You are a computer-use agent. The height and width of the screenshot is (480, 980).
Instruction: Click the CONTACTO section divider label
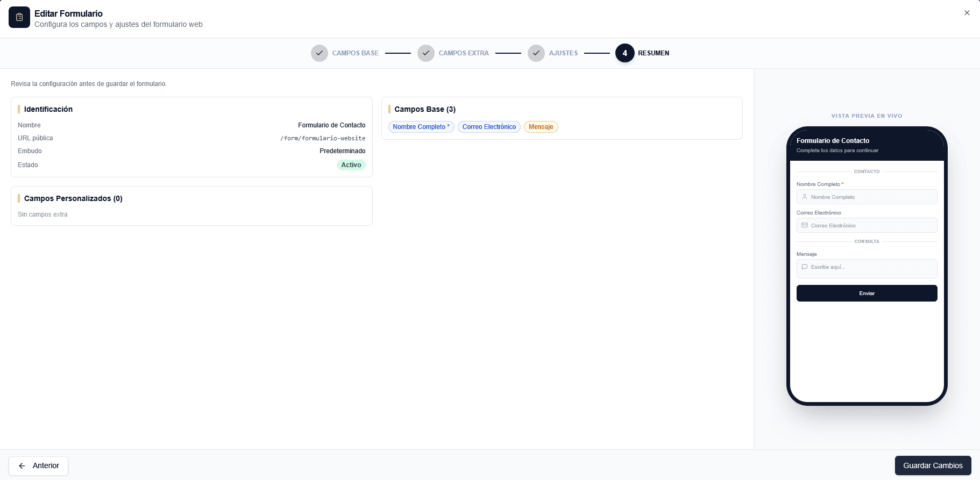click(867, 171)
